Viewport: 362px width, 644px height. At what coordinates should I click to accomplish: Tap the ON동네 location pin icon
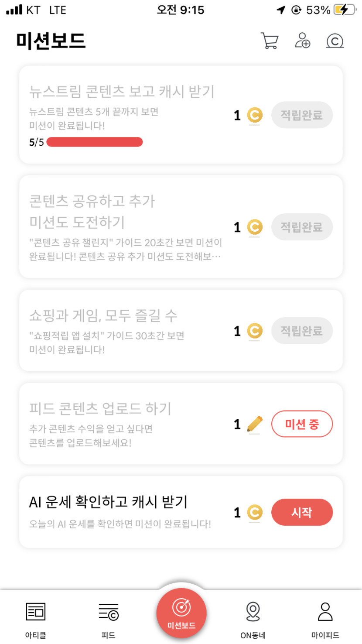(253, 612)
